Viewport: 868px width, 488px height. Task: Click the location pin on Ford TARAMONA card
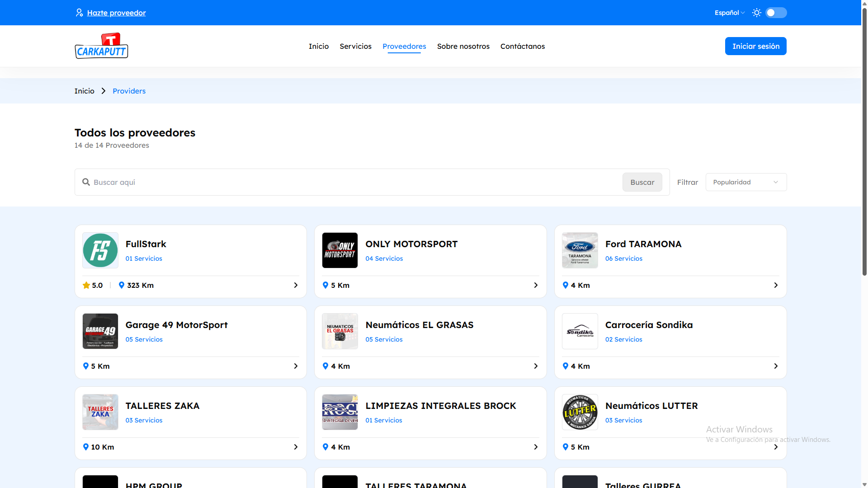click(566, 285)
